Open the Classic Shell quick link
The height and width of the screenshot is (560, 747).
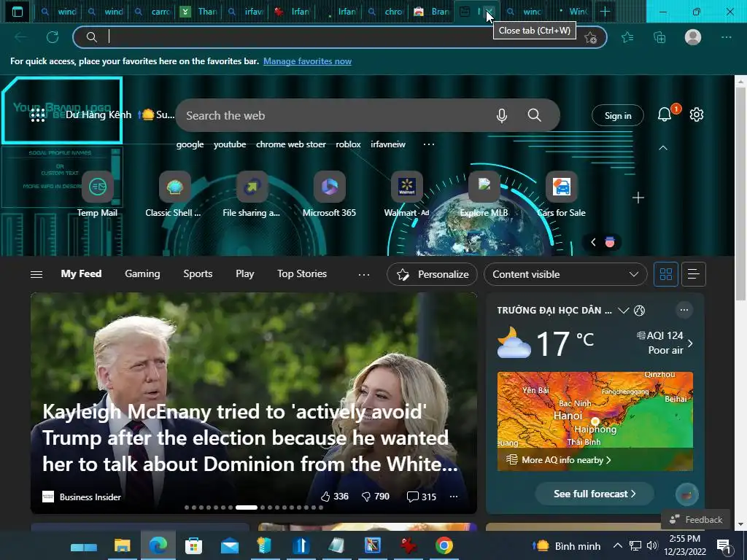click(x=174, y=195)
